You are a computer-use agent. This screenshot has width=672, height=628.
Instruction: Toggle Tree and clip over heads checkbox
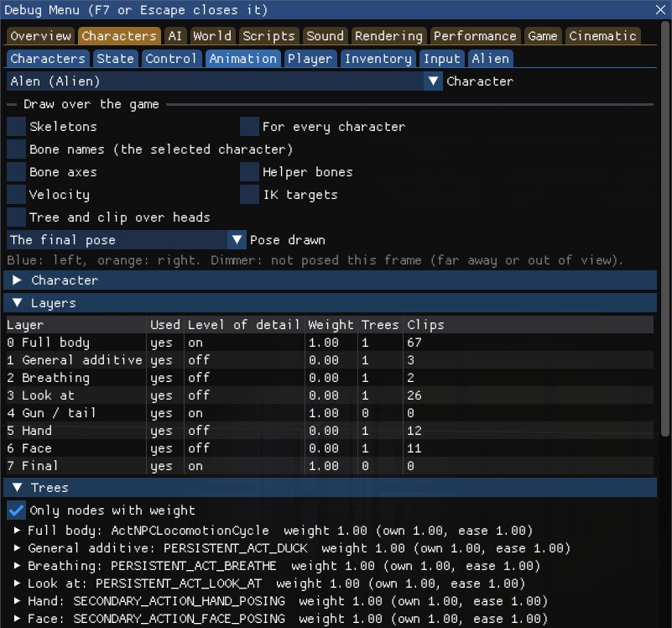pyautogui.click(x=16, y=217)
